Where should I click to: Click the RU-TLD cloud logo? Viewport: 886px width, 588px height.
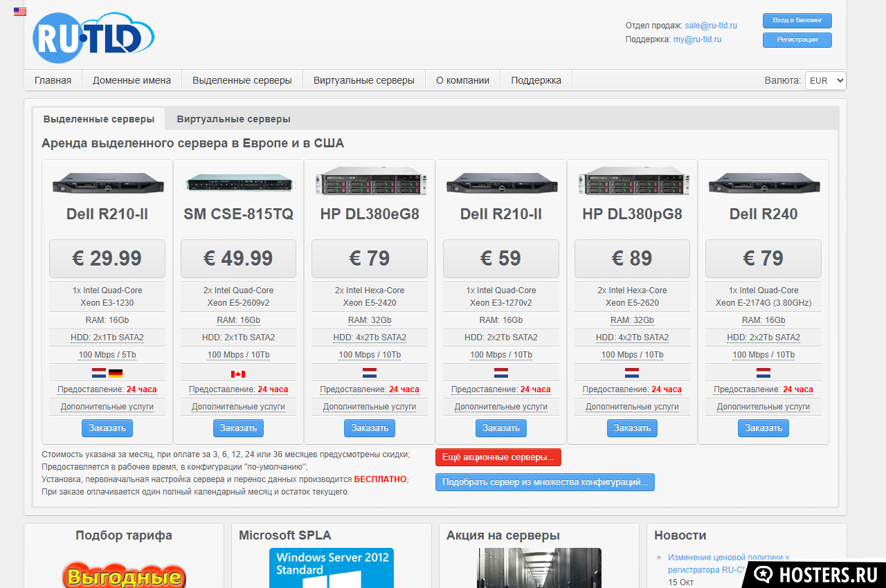click(x=93, y=38)
